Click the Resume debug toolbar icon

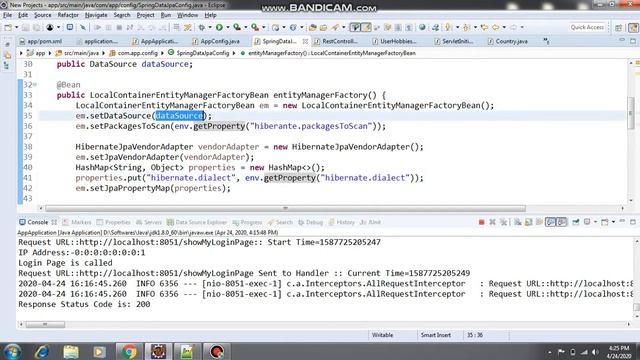[98, 27]
